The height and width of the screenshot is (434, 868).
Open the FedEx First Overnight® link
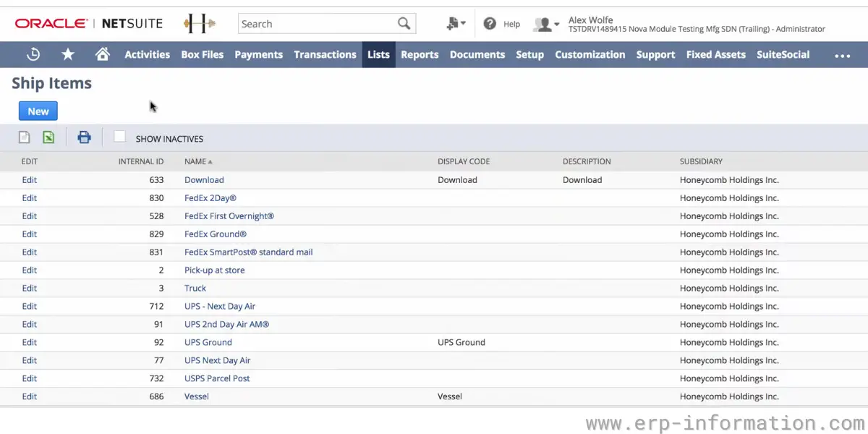tap(229, 216)
